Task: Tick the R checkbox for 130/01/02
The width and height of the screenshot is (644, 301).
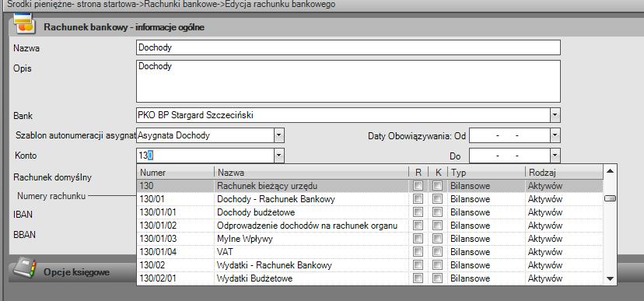Action: 418,226
